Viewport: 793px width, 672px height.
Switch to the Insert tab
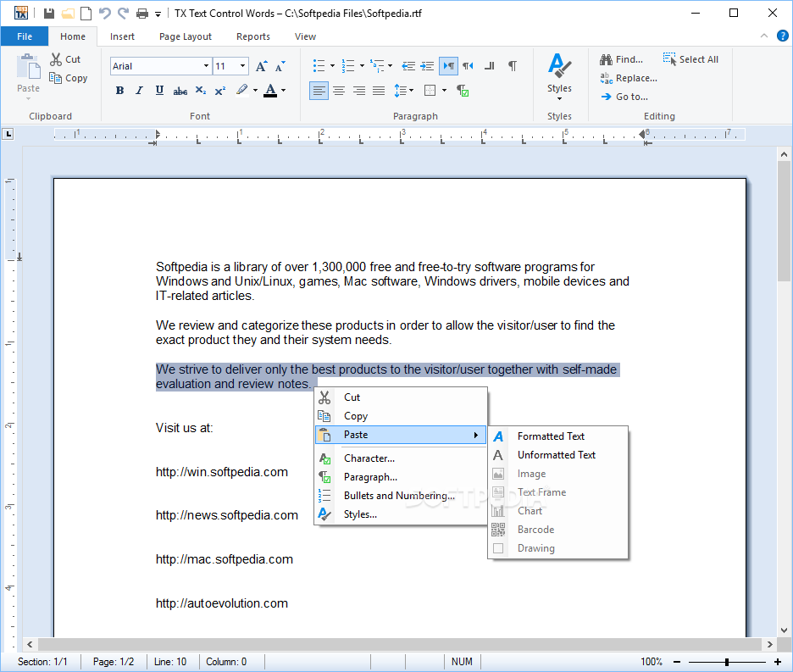[122, 36]
